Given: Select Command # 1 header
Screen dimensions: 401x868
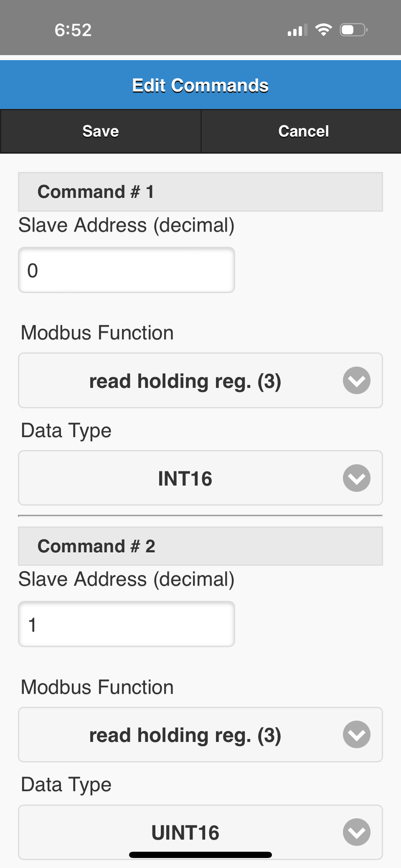Looking at the screenshot, I should (x=200, y=192).
